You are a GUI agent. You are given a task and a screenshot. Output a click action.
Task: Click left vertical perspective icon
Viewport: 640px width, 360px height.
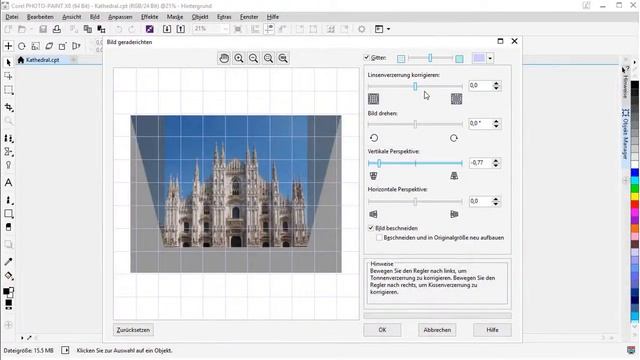point(373,176)
